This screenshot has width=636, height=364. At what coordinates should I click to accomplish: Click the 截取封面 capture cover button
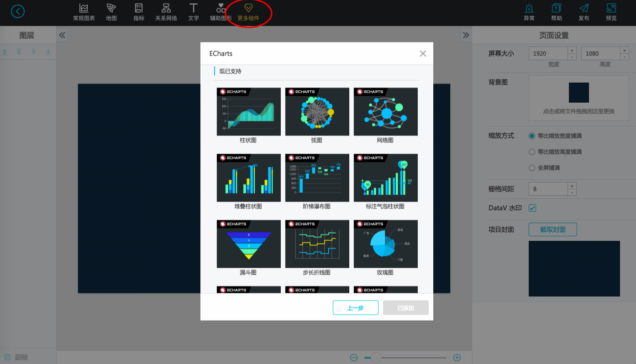pos(553,229)
